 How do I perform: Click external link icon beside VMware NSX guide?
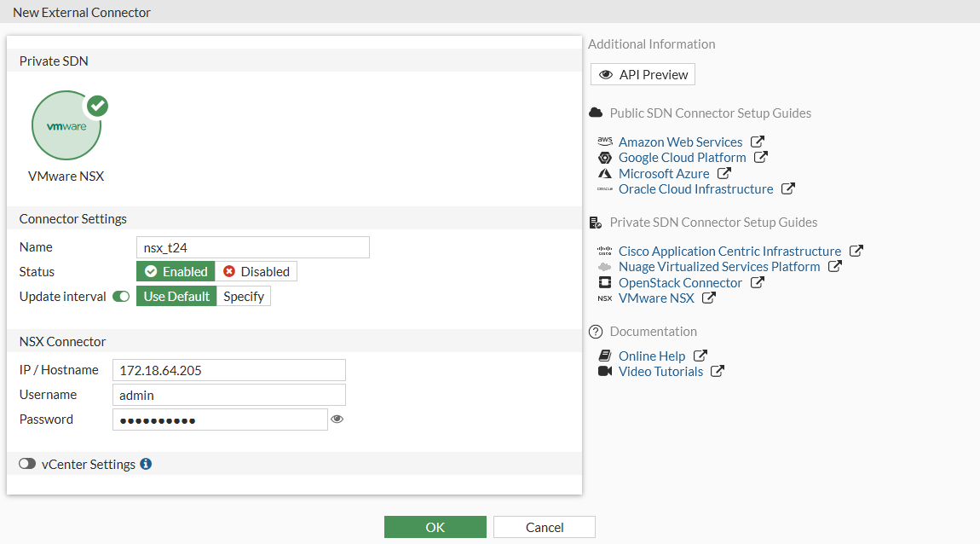(x=709, y=298)
